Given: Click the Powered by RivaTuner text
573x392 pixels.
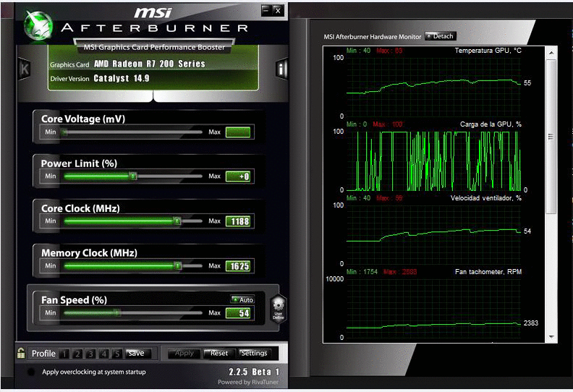Looking at the screenshot, I should (247, 382).
